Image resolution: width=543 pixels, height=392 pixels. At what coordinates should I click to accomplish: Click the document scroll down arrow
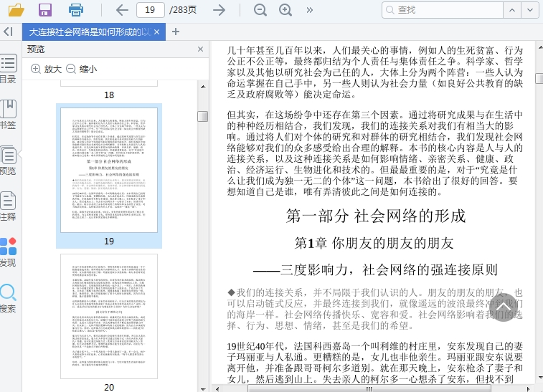tap(539, 378)
